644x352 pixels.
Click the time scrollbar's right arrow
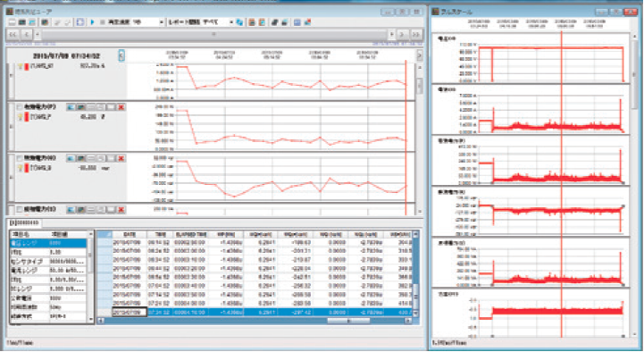click(392, 35)
